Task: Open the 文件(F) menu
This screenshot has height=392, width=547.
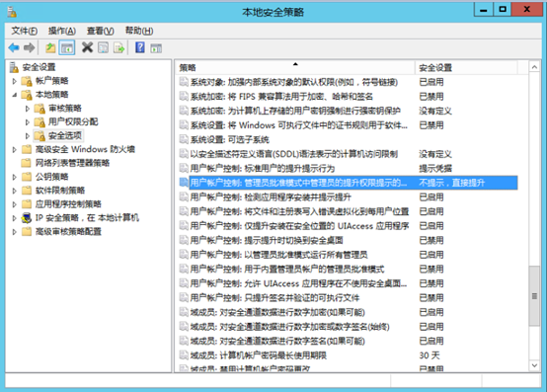Action: (x=24, y=31)
